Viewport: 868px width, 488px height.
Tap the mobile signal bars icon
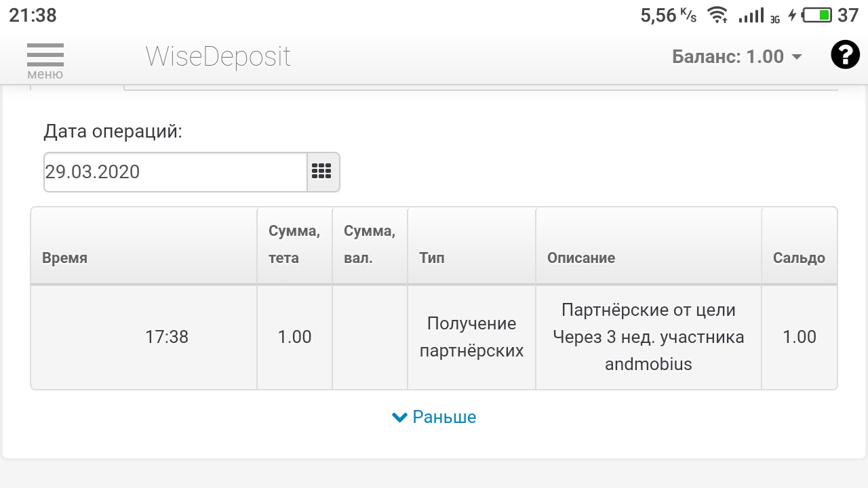click(x=751, y=15)
